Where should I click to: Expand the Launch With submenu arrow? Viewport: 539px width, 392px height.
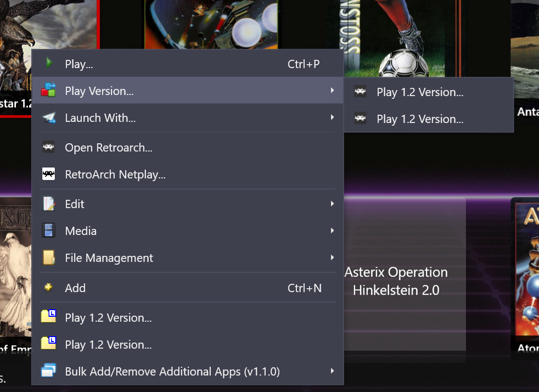click(x=332, y=117)
